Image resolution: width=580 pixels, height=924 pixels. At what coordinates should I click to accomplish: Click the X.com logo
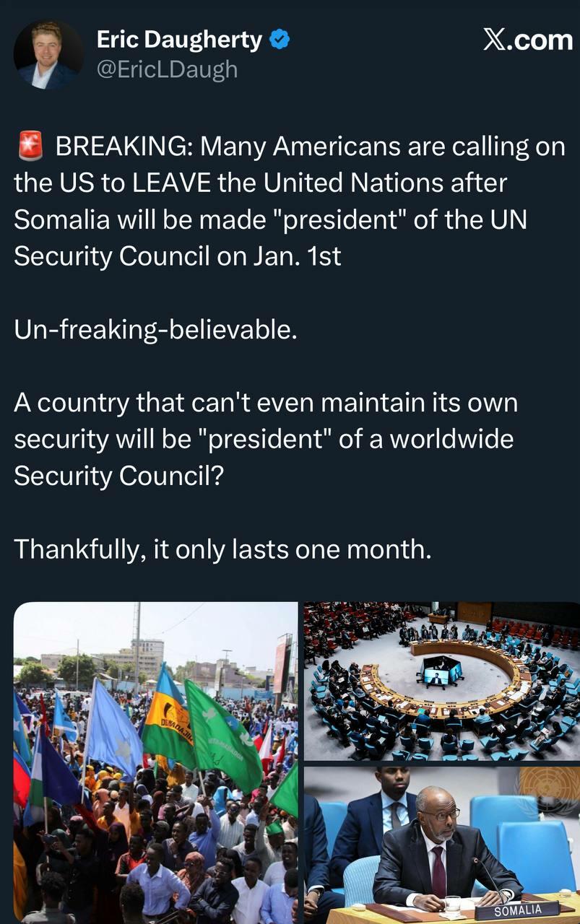pos(527,40)
